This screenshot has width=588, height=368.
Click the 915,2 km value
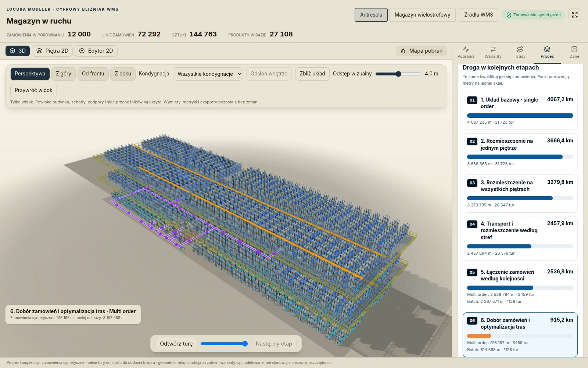[562, 320]
